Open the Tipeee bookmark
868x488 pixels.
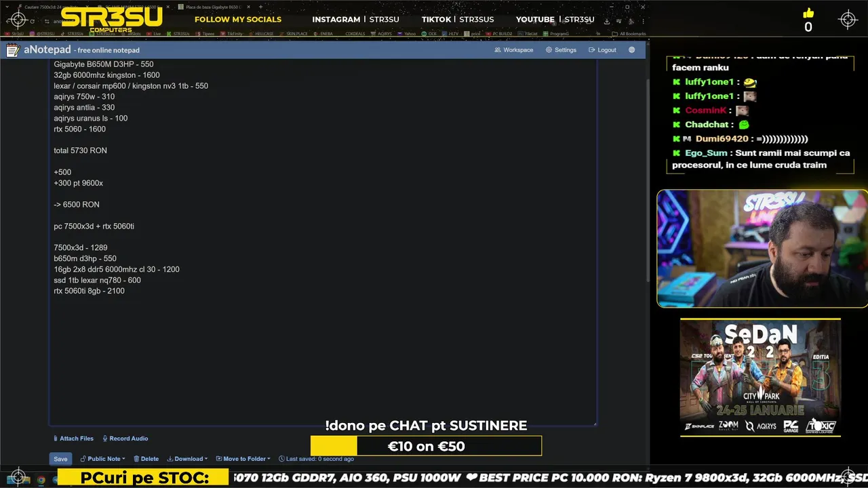205,33
